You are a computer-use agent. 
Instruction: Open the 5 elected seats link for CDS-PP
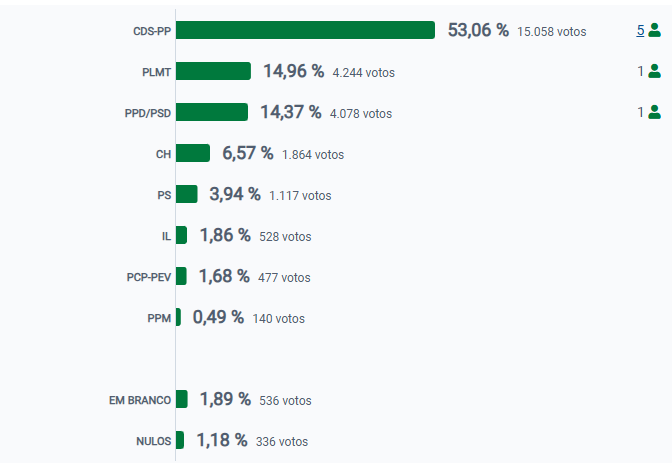point(640,30)
